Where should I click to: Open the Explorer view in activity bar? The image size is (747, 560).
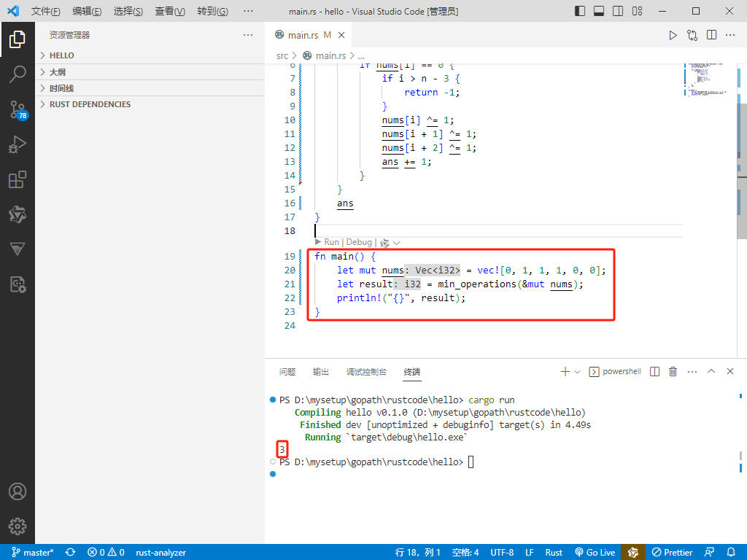pos(18,39)
